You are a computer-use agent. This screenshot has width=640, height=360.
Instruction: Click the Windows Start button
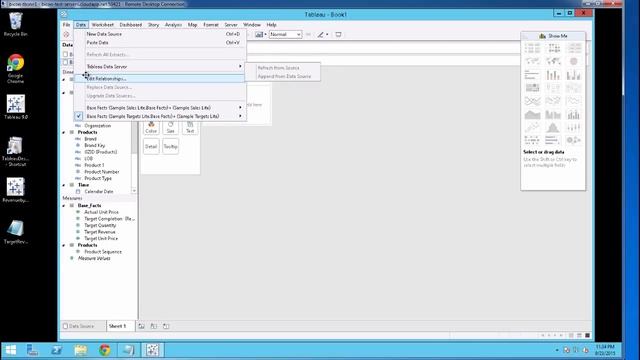11,350
